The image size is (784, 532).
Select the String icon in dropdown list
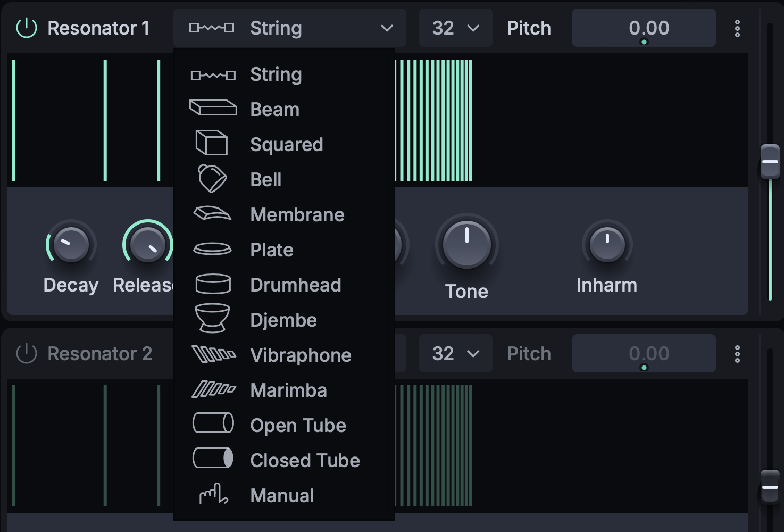pyautogui.click(x=213, y=75)
